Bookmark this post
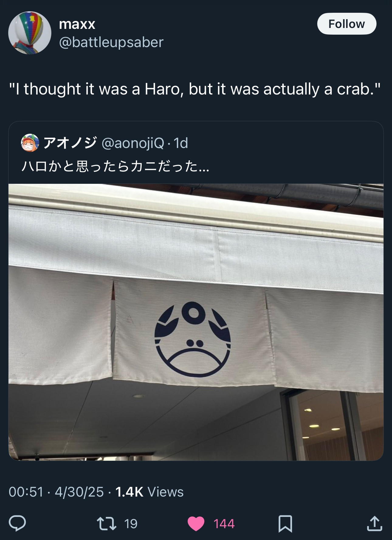The height and width of the screenshot is (540, 392). (285, 524)
